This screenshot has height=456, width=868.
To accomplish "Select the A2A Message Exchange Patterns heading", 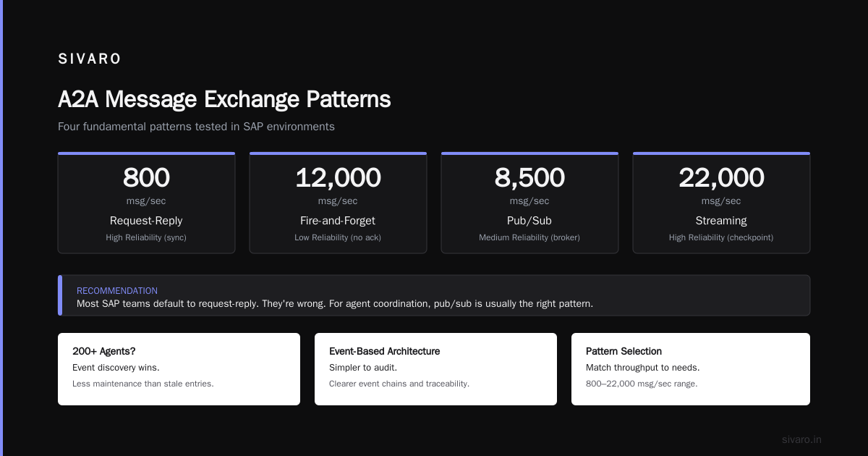I will point(224,99).
